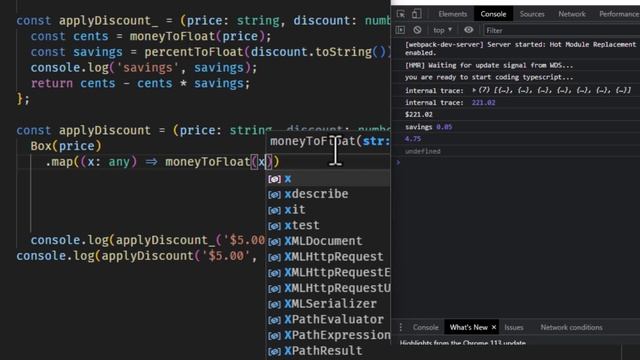Open the Network tab
Image resolution: width=640 pixels, height=360 pixels.
(x=572, y=14)
